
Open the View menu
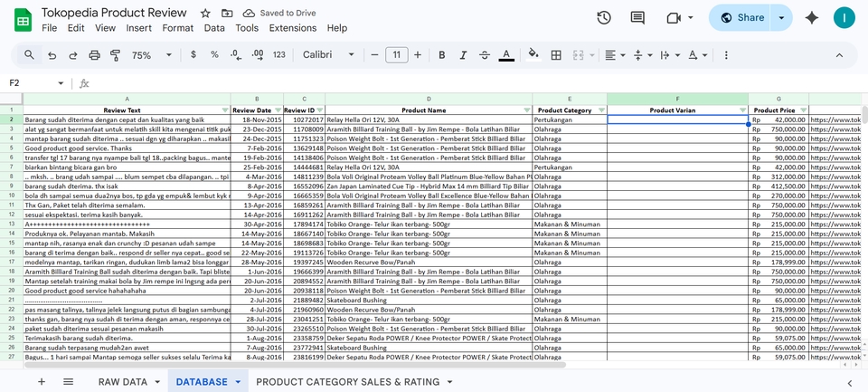(x=105, y=28)
